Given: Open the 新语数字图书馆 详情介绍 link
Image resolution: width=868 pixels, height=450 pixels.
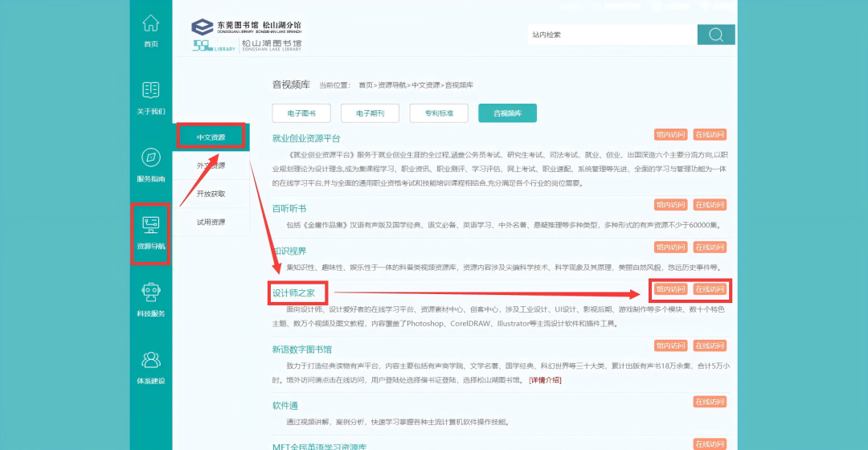Looking at the screenshot, I should click(x=545, y=379).
